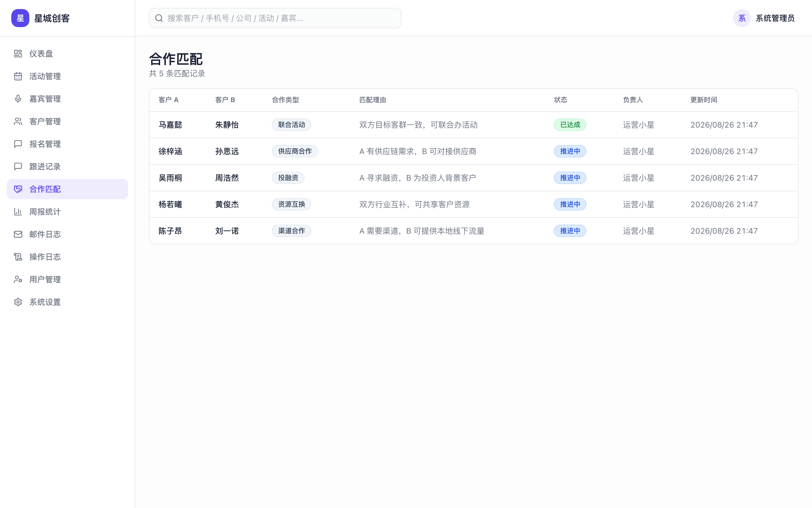The image size is (812, 508).
Task: Click the 资源互换 type tag
Action: pyautogui.click(x=291, y=204)
